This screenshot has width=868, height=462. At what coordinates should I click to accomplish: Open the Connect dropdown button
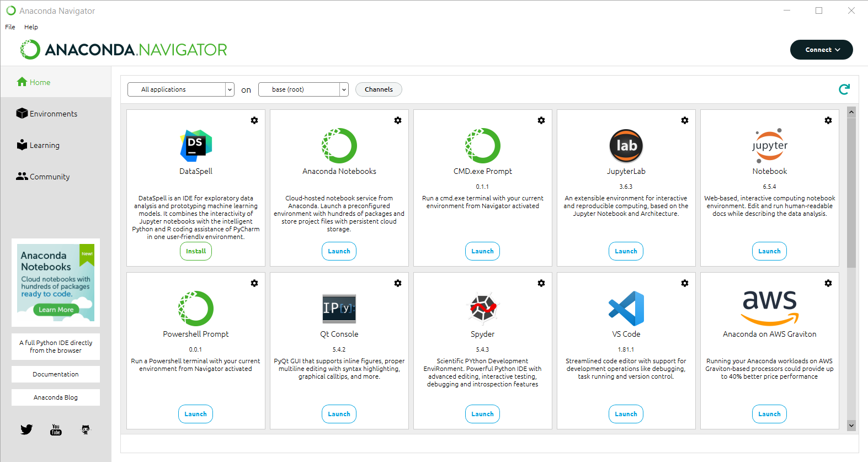(822, 50)
